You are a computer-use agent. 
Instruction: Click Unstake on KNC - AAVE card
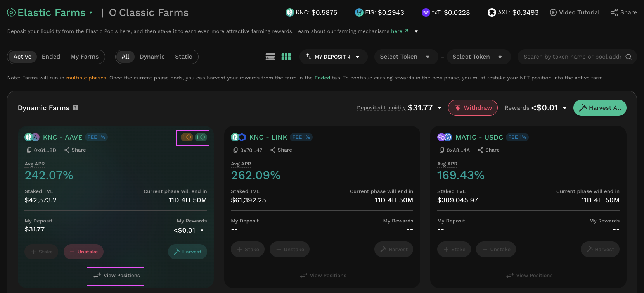[x=83, y=252]
